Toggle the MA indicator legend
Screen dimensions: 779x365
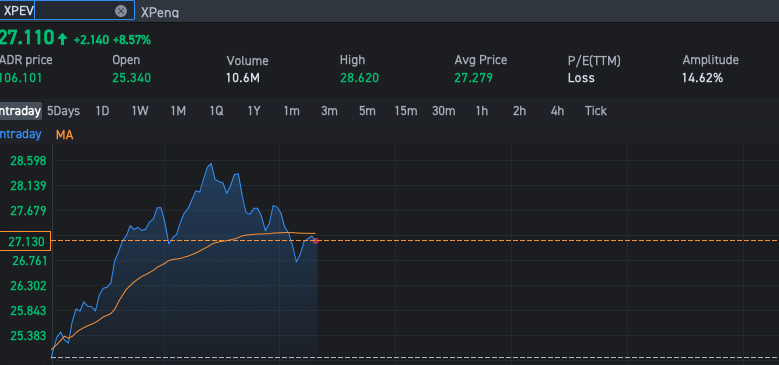pyautogui.click(x=65, y=135)
